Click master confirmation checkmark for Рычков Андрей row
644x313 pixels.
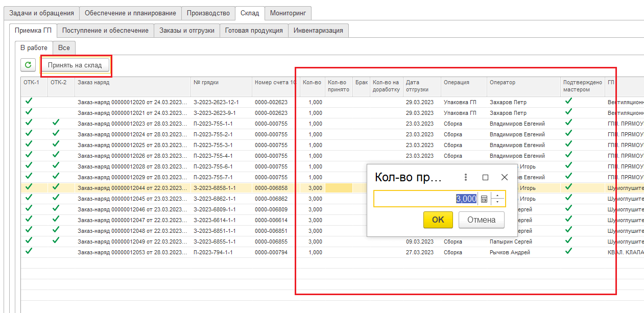coord(568,251)
